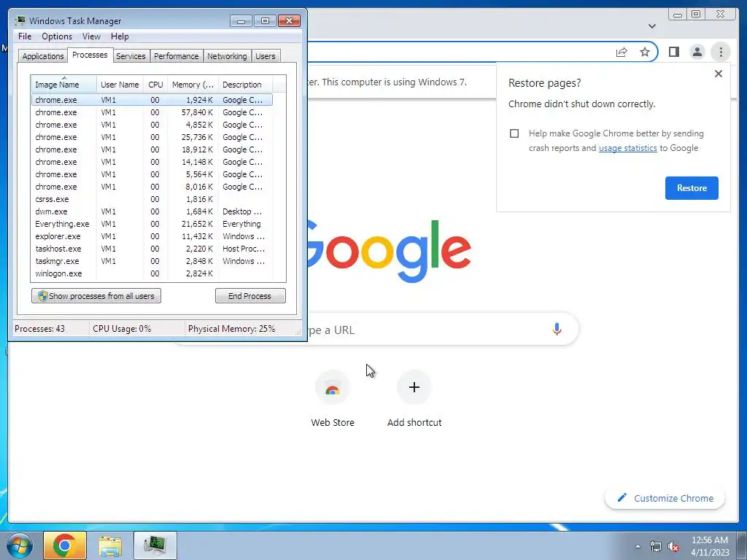Click the Add shortcut plus icon

414,387
